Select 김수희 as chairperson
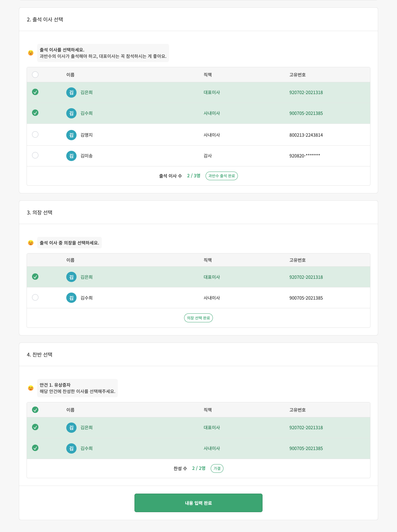The image size is (397, 532). [x=35, y=297]
